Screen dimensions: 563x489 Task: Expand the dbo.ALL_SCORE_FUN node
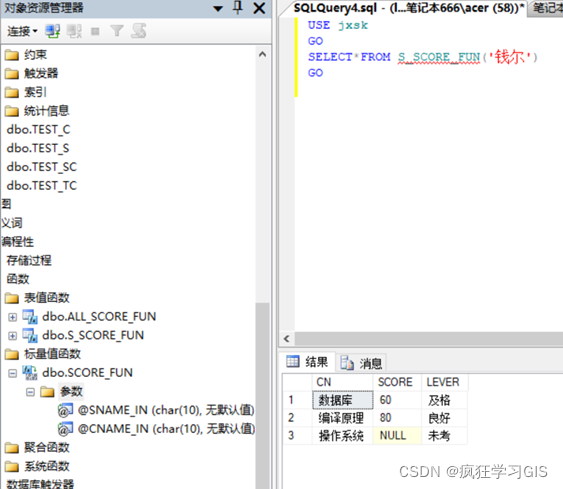click(x=12, y=317)
